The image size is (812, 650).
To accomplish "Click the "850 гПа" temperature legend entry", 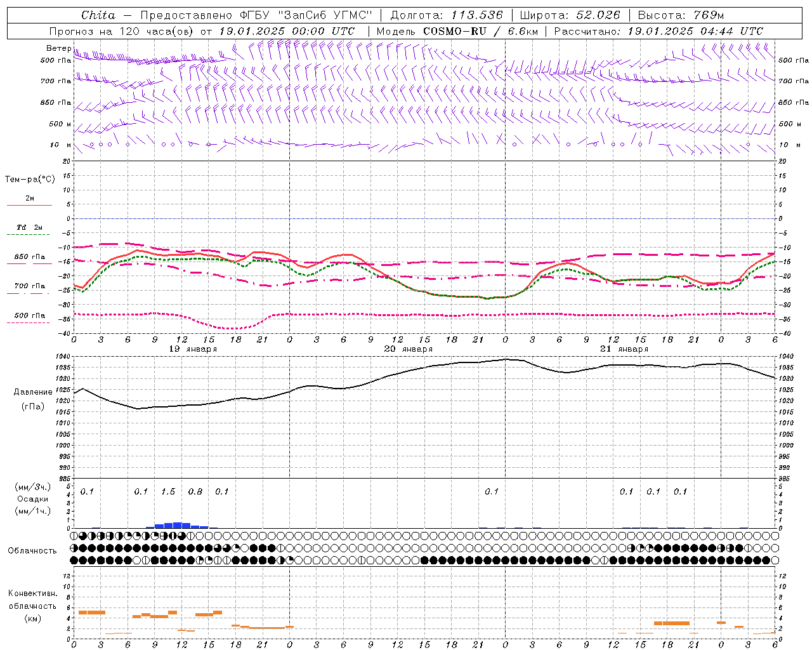I will coord(30,257).
